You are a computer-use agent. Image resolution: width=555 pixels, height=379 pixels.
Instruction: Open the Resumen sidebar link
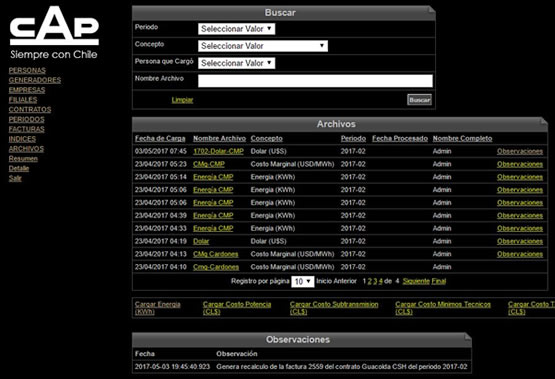[x=23, y=159]
